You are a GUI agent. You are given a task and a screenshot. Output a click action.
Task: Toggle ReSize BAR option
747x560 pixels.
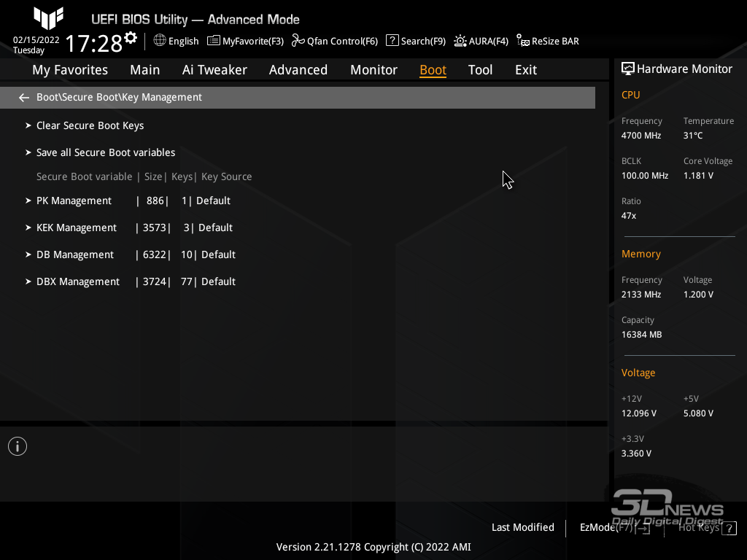[555, 42]
